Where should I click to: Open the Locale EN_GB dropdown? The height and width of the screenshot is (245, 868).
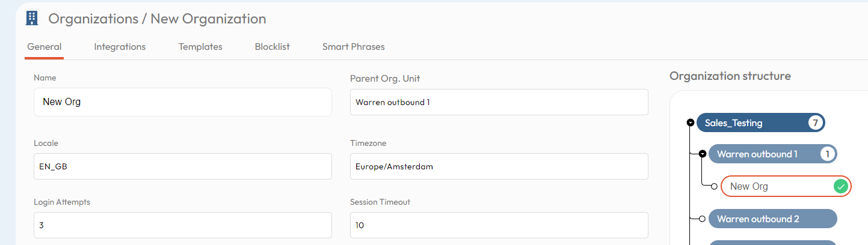point(183,166)
